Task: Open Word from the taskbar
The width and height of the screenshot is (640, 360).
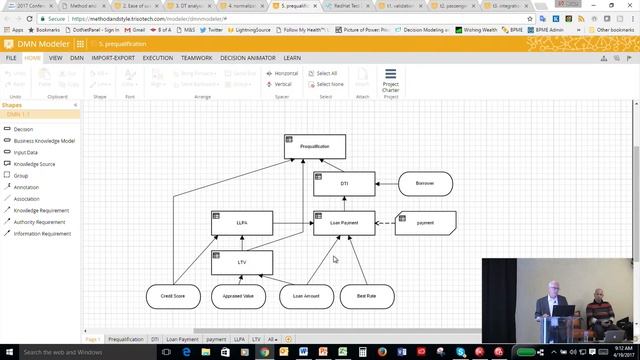Action: point(303,352)
